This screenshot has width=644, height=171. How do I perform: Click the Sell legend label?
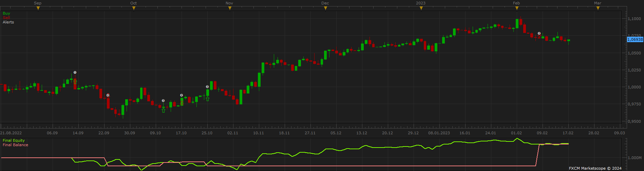6,18
